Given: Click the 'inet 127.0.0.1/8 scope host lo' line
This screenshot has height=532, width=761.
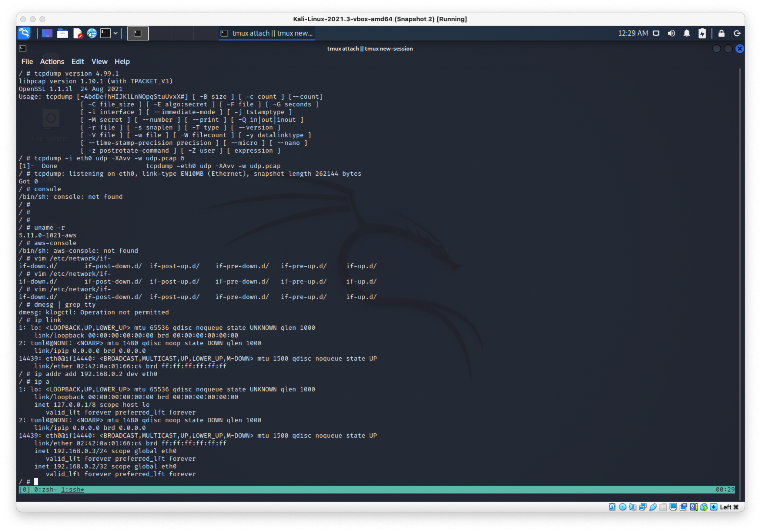Looking at the screenshot, I should click(92, 405).
